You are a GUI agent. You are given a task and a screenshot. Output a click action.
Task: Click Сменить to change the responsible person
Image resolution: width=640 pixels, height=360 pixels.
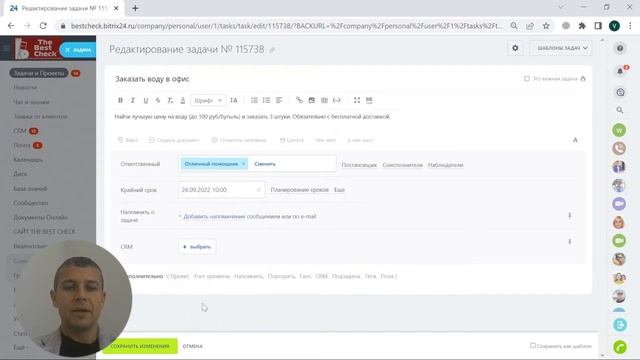(265, 164)
